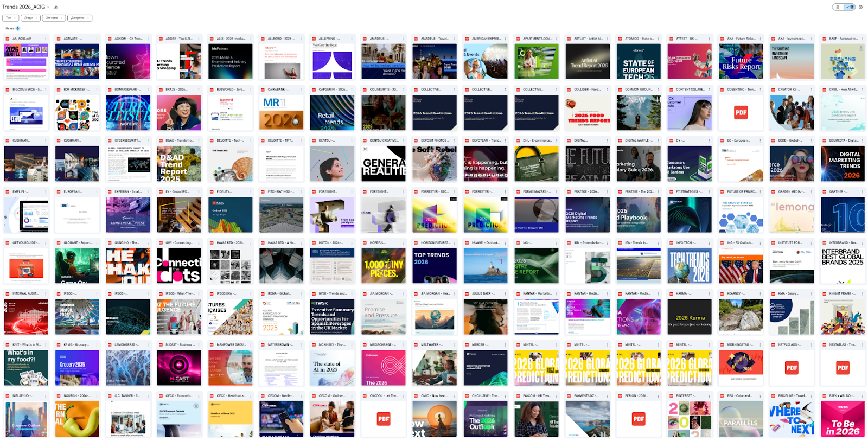Open the Джерело filter dropdown

[x=80, y=18]
